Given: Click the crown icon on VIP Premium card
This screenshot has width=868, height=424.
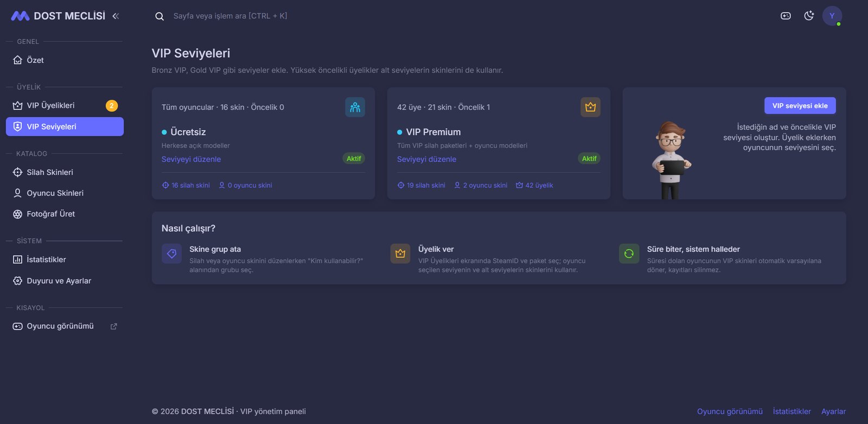Looking at the screenshot, I should pyautogui.click(x=590, y=107).
